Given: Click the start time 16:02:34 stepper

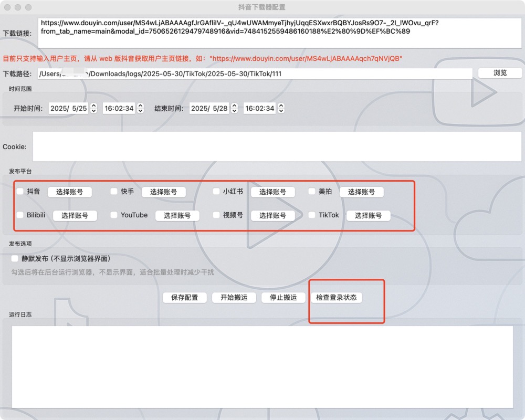Looking at the screenshot, I should pyautogui.click(x=140, y=108).
